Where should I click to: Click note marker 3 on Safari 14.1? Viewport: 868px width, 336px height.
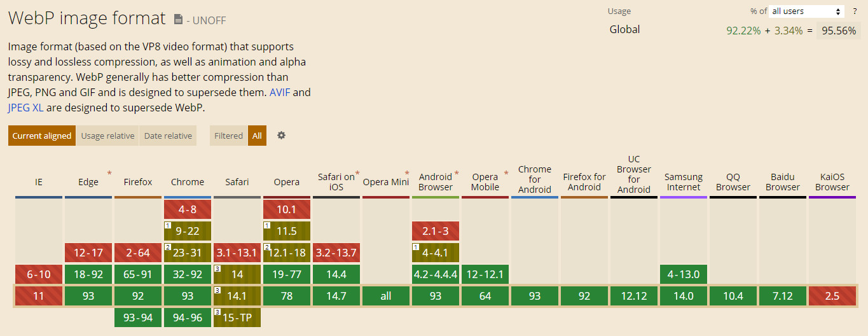pos(217,290)
